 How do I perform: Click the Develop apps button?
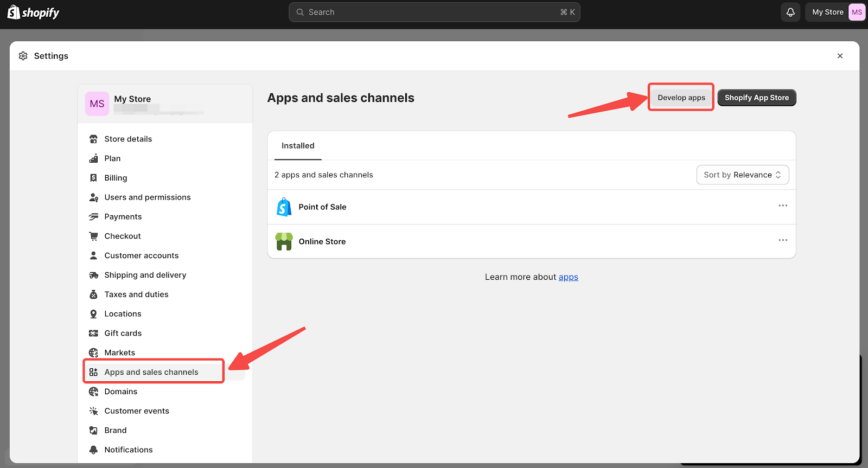[x=681, y=98]
